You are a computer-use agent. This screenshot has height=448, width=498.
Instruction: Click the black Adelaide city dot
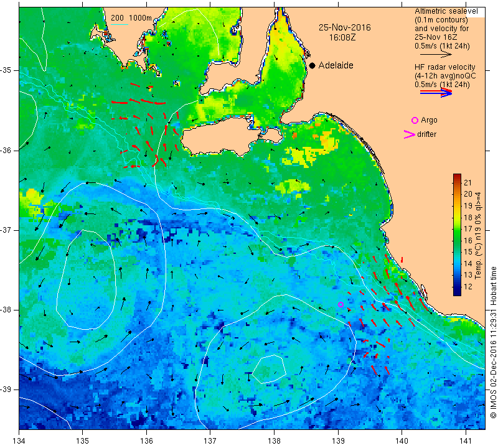(x=312, y=65)
